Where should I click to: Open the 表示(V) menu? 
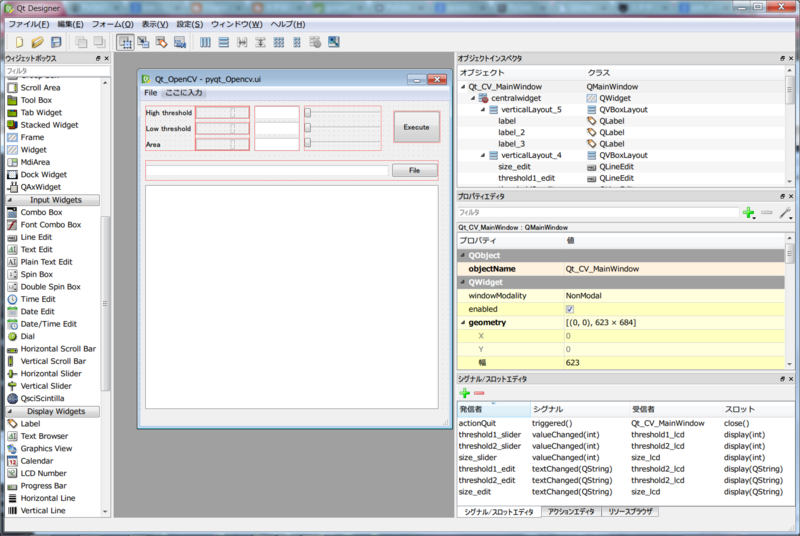[155, 24]
